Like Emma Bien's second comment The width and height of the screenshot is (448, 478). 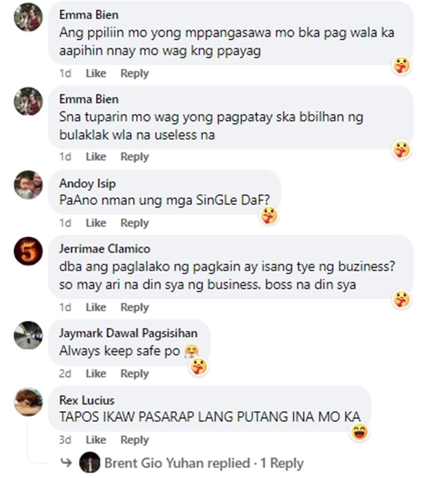96,157
